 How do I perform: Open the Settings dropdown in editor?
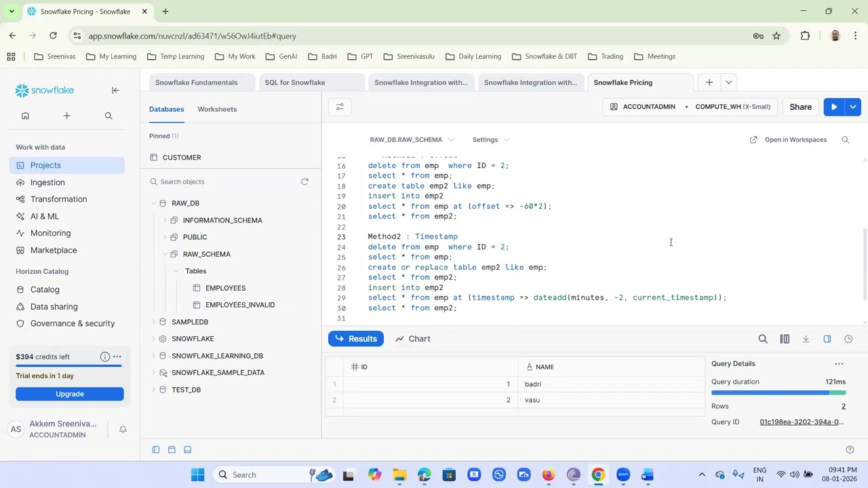(x=491, y=140)
